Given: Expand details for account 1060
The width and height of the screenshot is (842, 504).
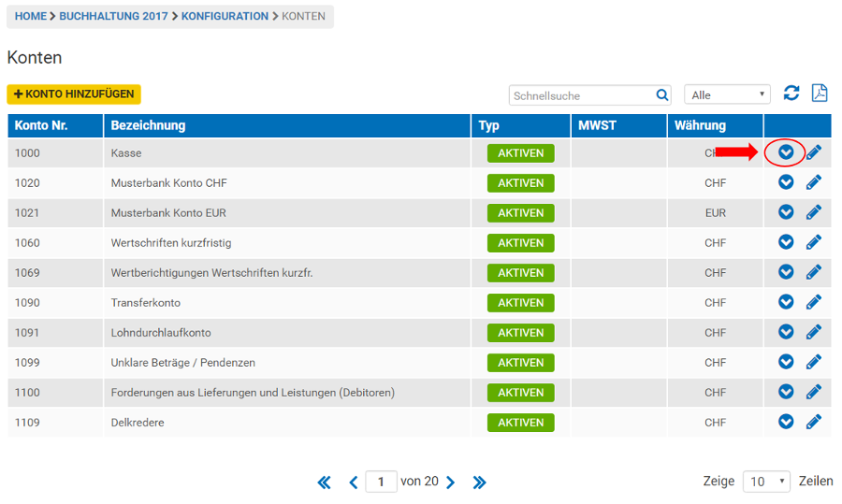Looking at the screenshot, I should click(x=786, y=242).
